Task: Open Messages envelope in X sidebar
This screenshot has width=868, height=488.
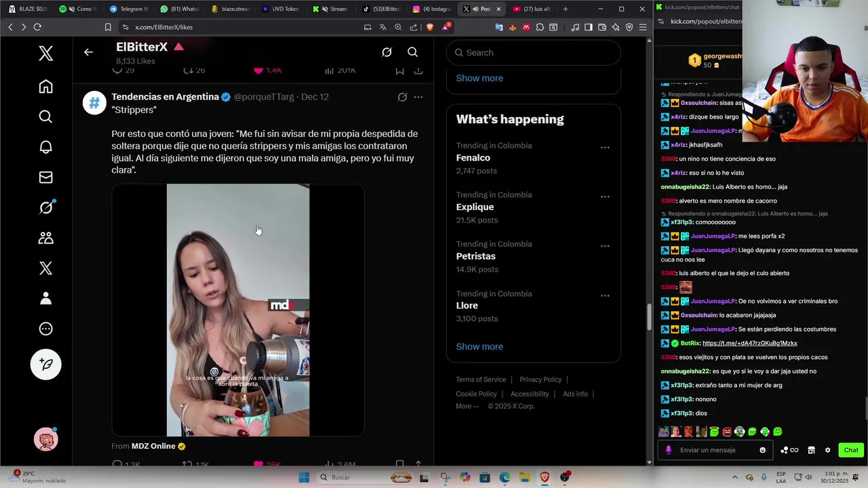Action: pos(45,178)
